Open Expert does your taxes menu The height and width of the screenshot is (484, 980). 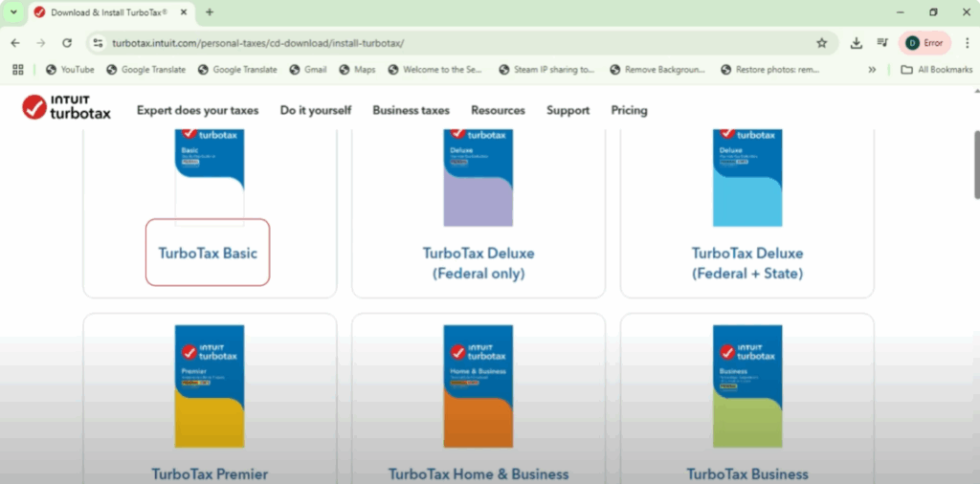(x=197, y=111)
